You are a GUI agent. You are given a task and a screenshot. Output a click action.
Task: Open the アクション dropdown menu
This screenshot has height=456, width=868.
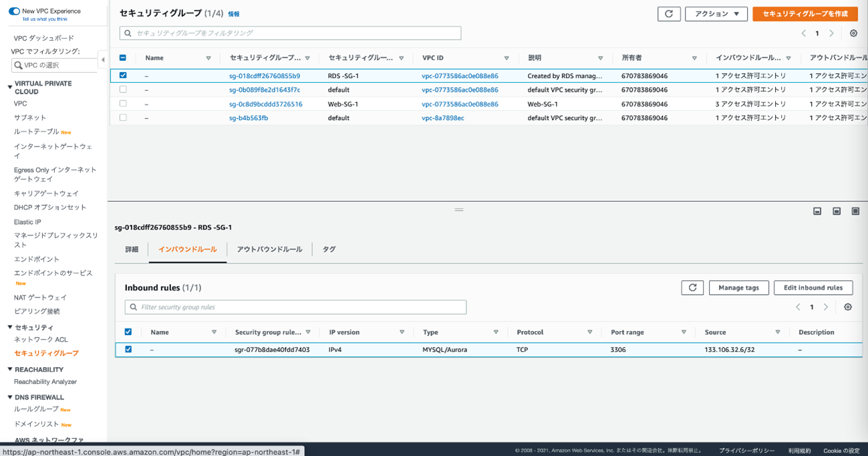point(716,14)
